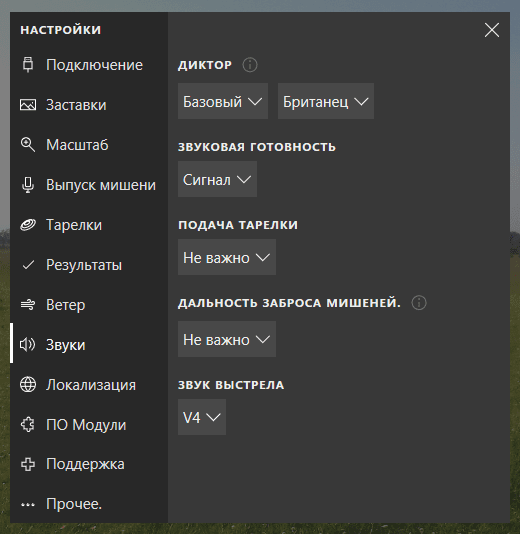Click the puzzle piece icon beside ПО Модули

tap(28, 425)
